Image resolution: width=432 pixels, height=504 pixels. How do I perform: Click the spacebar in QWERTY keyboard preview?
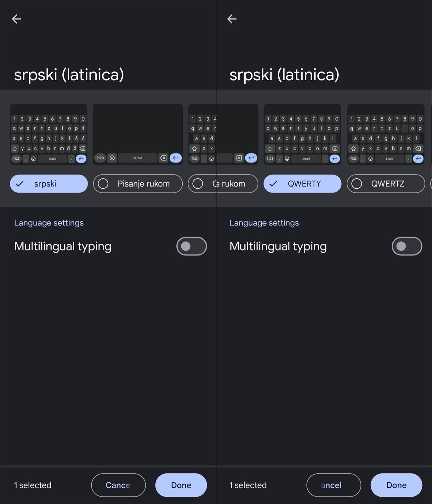pyautogui.click(x=306, y=158)
